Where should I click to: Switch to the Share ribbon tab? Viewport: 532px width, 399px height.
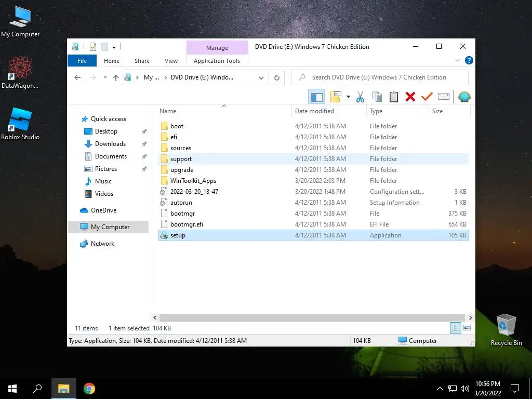(x=142, y=61)
